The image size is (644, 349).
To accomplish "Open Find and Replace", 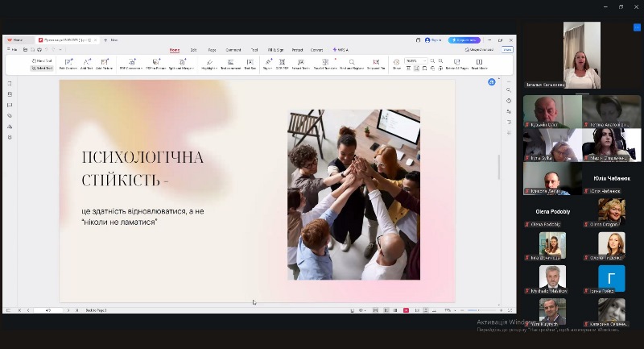I will tap(351, 64).
